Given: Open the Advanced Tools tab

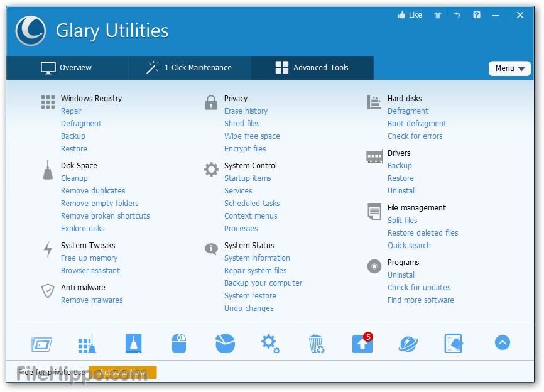Looking at the screenshot, I should click(312, 67).
